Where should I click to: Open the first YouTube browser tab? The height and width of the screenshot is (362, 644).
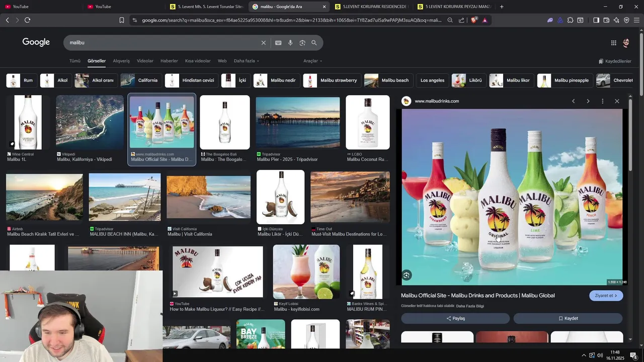point(40,7)
